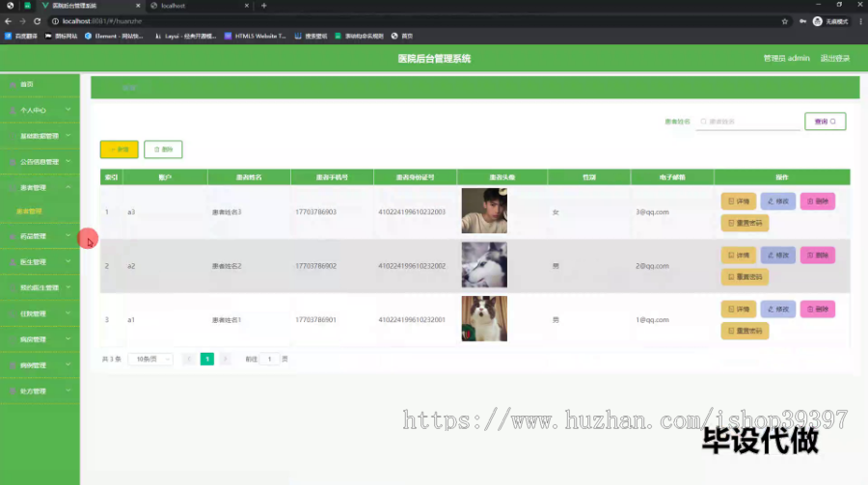Select the highlighted 患者管理 submenu item
Image resolution: width=868 pixels, height=485 pixels.
pyautogui.click(x=29, y=211)
